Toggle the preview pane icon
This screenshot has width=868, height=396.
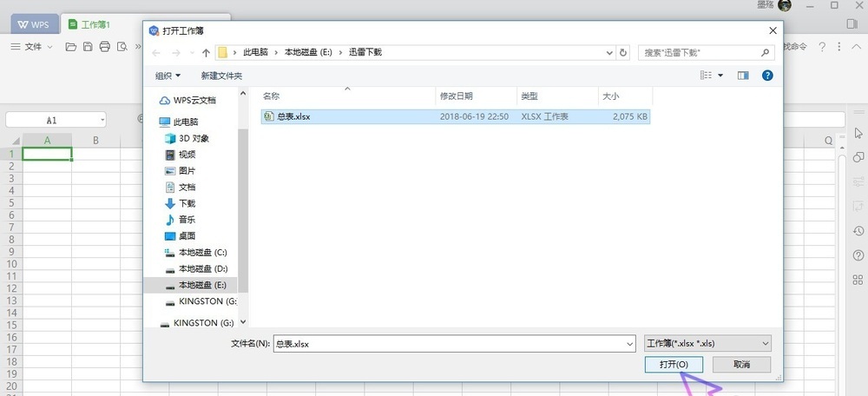click(x=743, y=76)
